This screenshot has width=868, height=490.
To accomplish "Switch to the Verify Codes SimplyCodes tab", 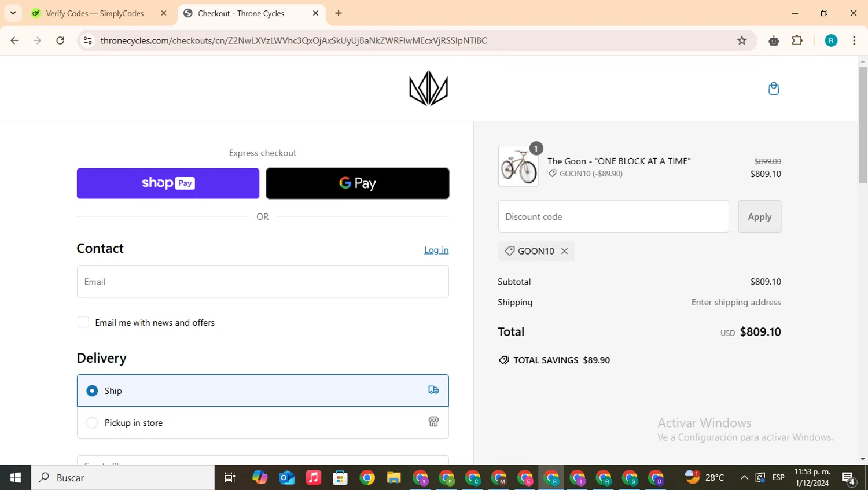I will 95,13.
